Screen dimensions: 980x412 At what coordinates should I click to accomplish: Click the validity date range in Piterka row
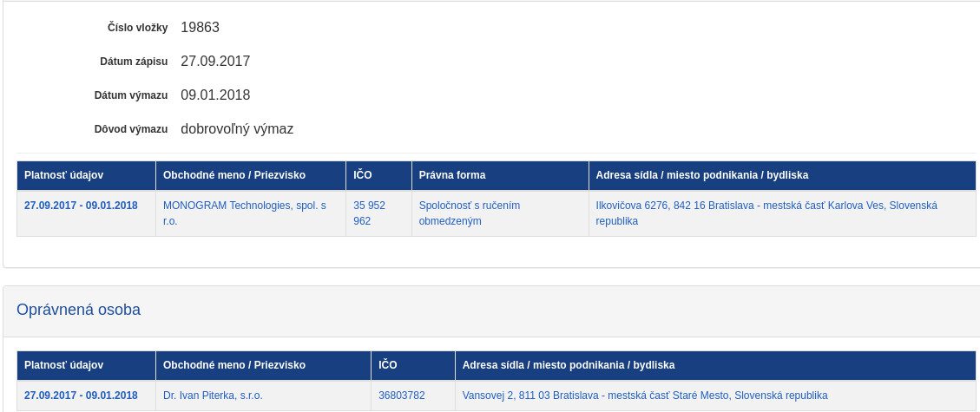pos(81,396)
